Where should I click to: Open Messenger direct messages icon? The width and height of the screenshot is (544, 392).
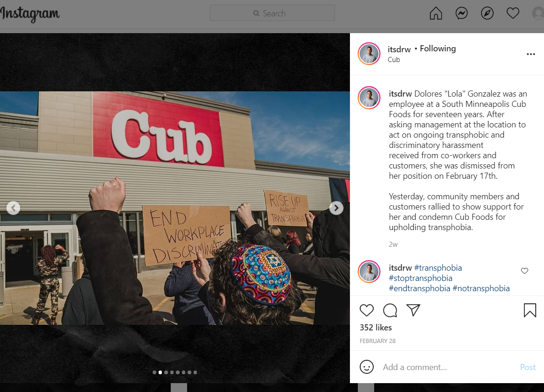coord(461,14)
